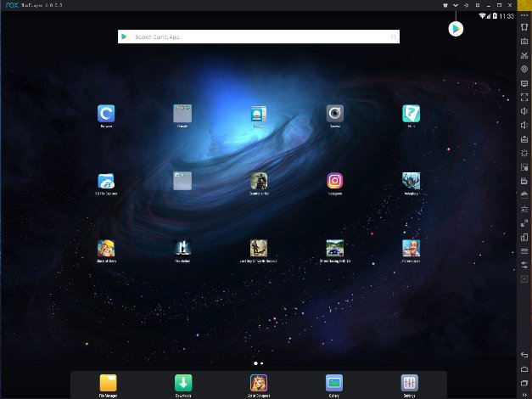Open Android Settings in the dock
Viewport: 532px width, 399px height.
point(410,383)
